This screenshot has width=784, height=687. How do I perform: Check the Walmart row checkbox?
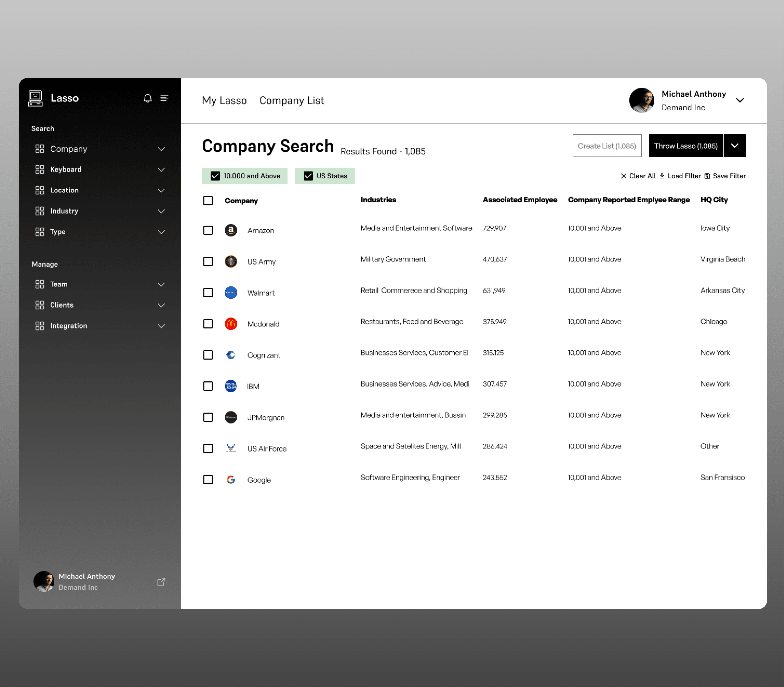point(208,293)
